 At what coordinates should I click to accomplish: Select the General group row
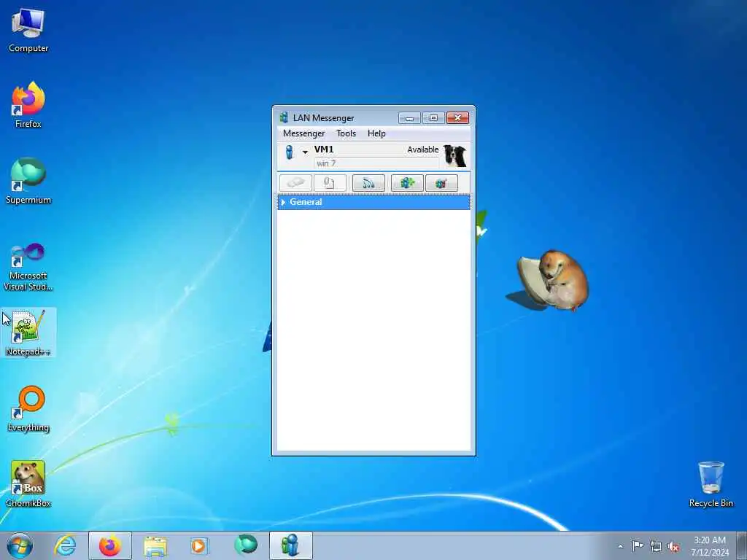[373, 202]
